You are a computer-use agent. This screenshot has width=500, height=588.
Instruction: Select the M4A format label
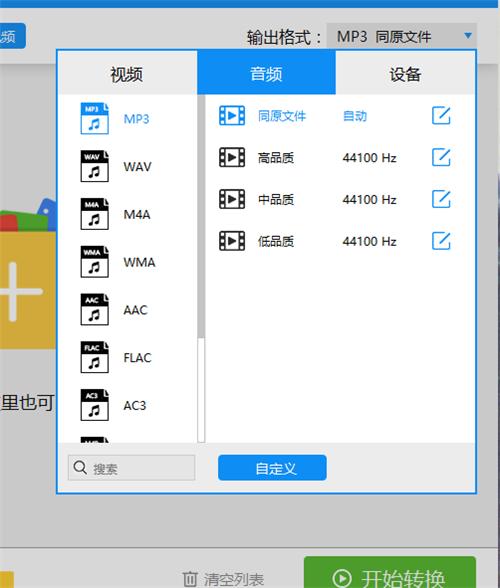coord(137,214)
